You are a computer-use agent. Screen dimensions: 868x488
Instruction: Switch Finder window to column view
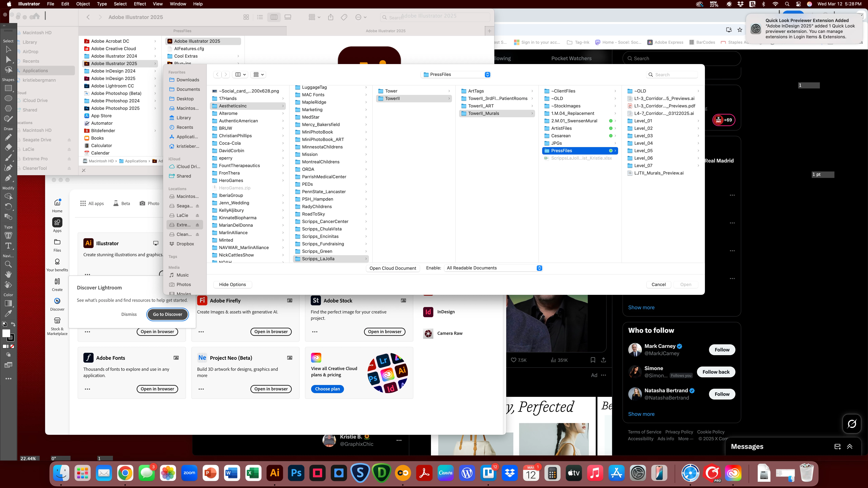tap(274, 17)
